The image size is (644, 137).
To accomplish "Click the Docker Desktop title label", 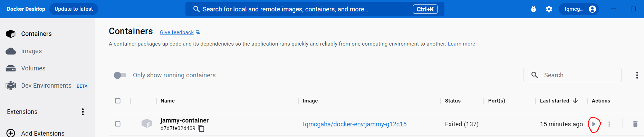I will pyautogui.click(x=26, y=9).
